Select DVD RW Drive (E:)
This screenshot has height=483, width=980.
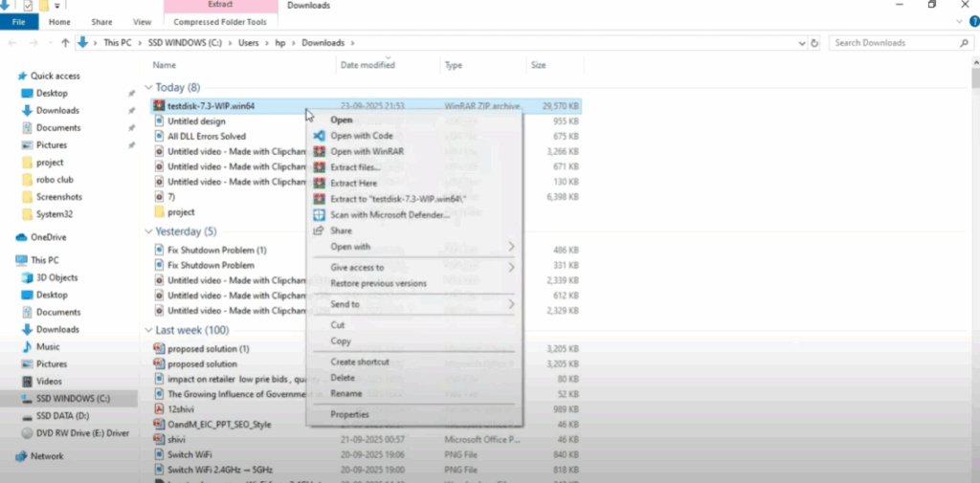[x=76, y=433]
